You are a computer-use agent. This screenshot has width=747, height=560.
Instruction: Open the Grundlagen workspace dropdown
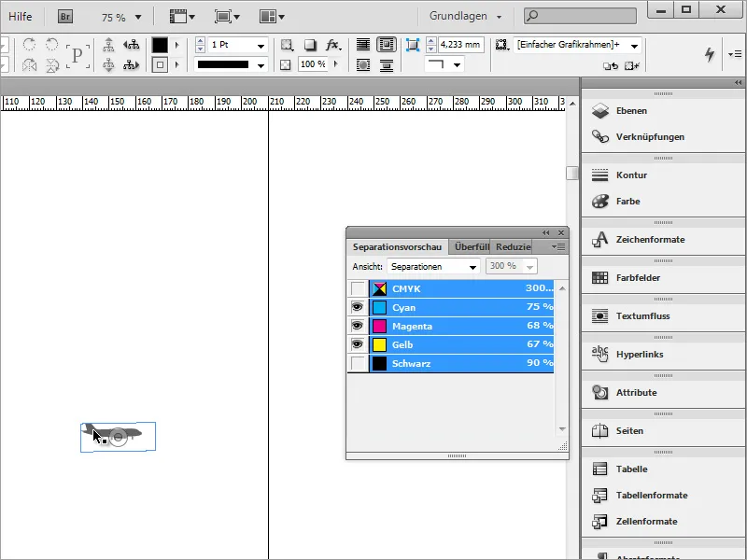pos(465,16)
